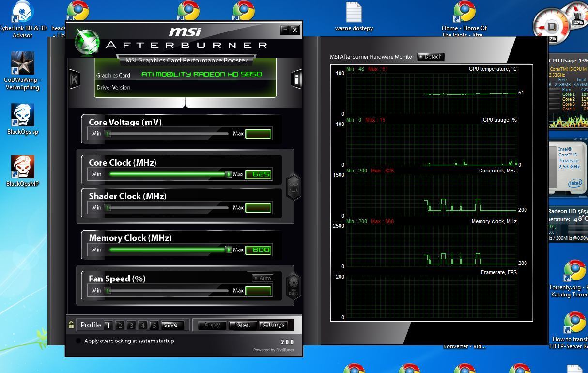Click the Powered by RivaTuner text
This screenshot has width=588, height=373.
(x=273, y=350)
